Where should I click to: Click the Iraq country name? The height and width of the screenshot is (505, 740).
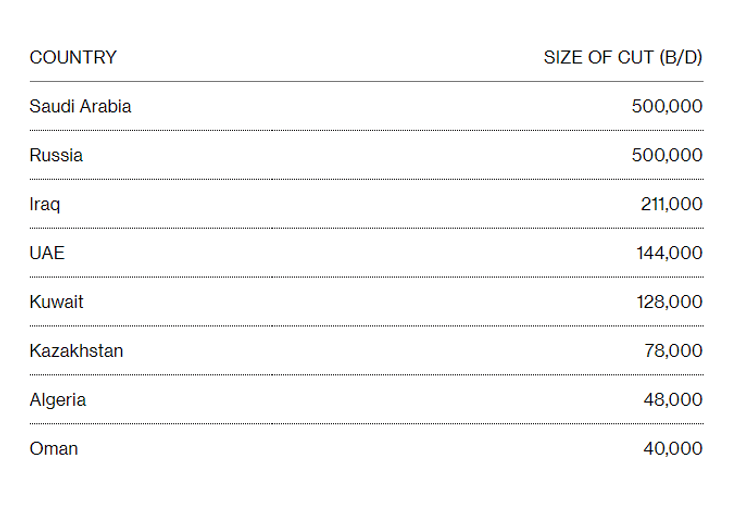[x=45, y=204]
